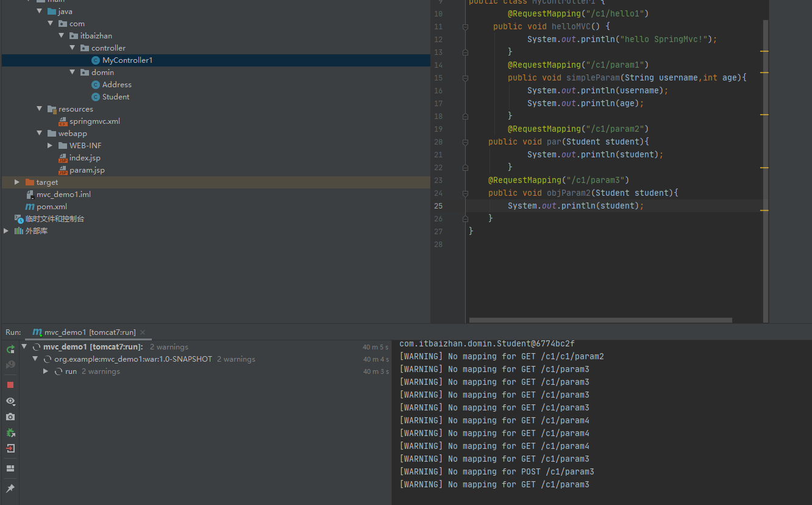Viewport: 812px width, 505px height.
Task: Expand the 外部库 node
Action: click(6, 231)
